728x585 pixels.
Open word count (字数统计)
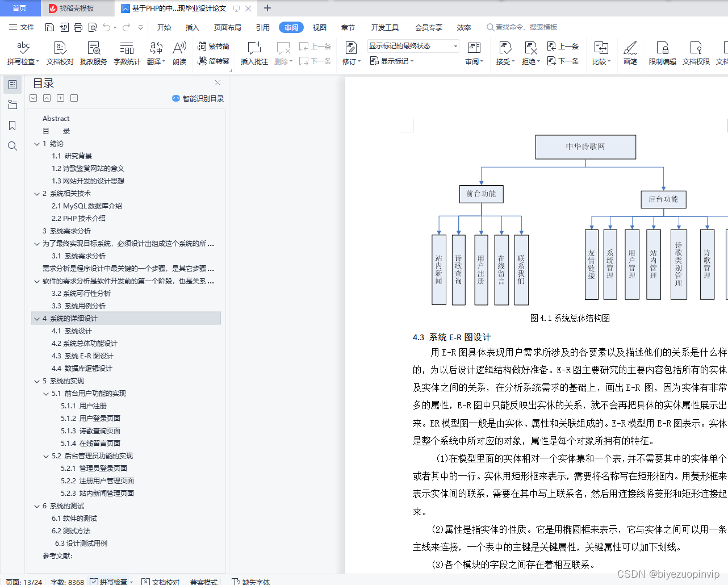127,53
